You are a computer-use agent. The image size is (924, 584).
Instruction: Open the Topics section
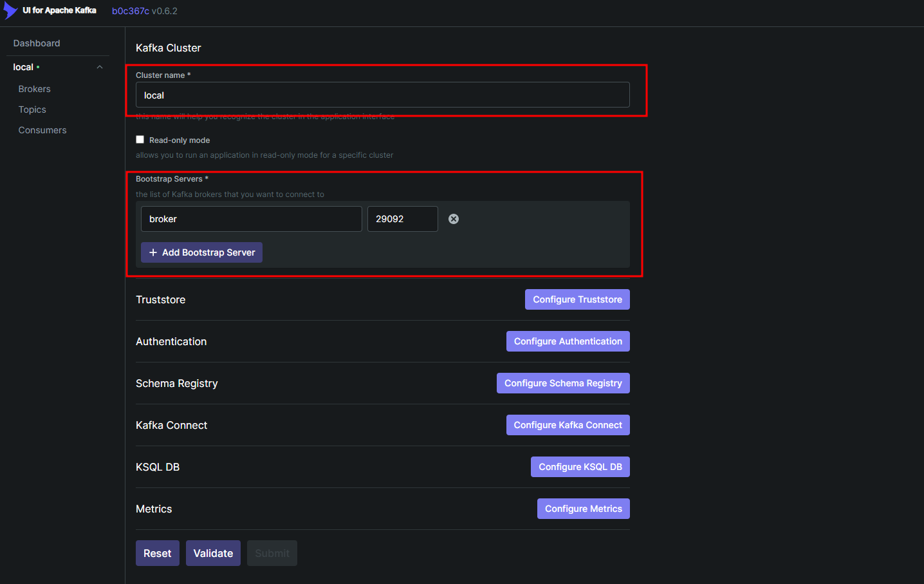[32, 109]
